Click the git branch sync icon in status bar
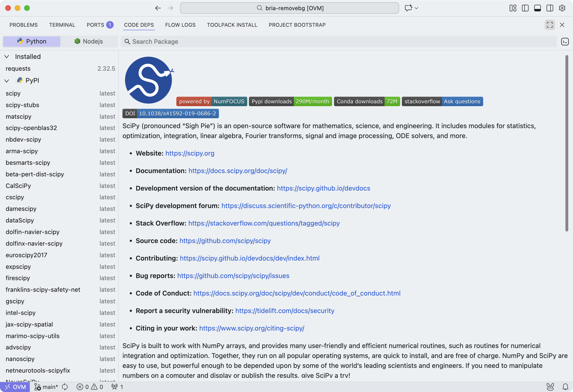The image size is (573, 392). point(65,387)
